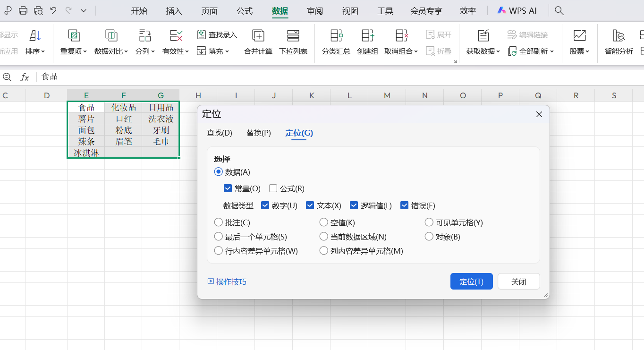This screenshot has width=644, height=350.
Task: Click the 分类汇总 subtotal icon
Action: [336, 36]
